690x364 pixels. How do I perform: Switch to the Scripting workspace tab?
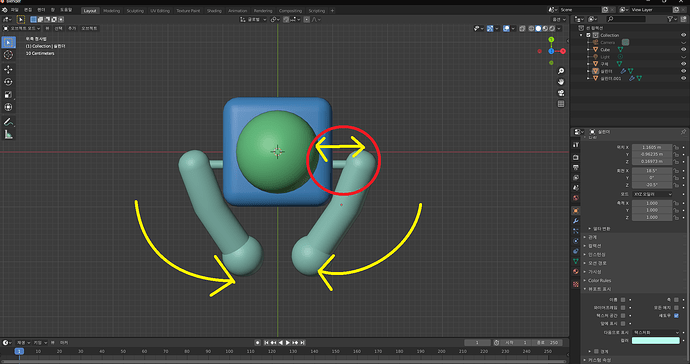316,11
